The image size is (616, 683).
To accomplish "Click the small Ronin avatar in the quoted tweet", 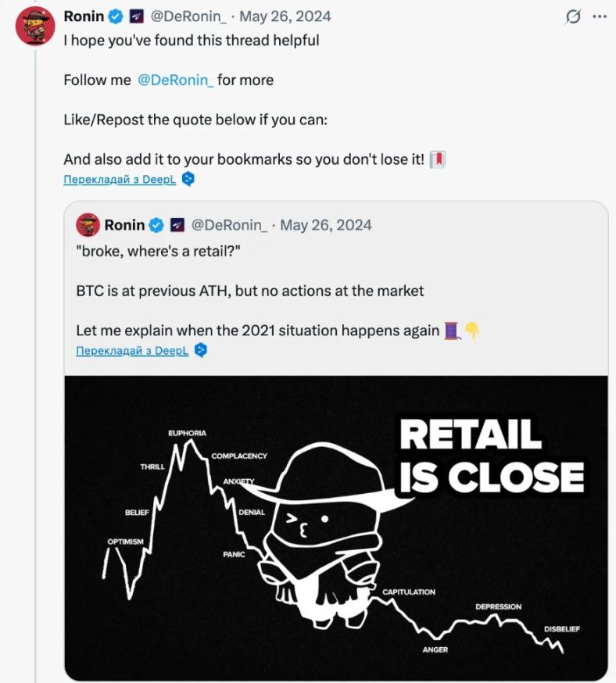I will coord(88,225).
